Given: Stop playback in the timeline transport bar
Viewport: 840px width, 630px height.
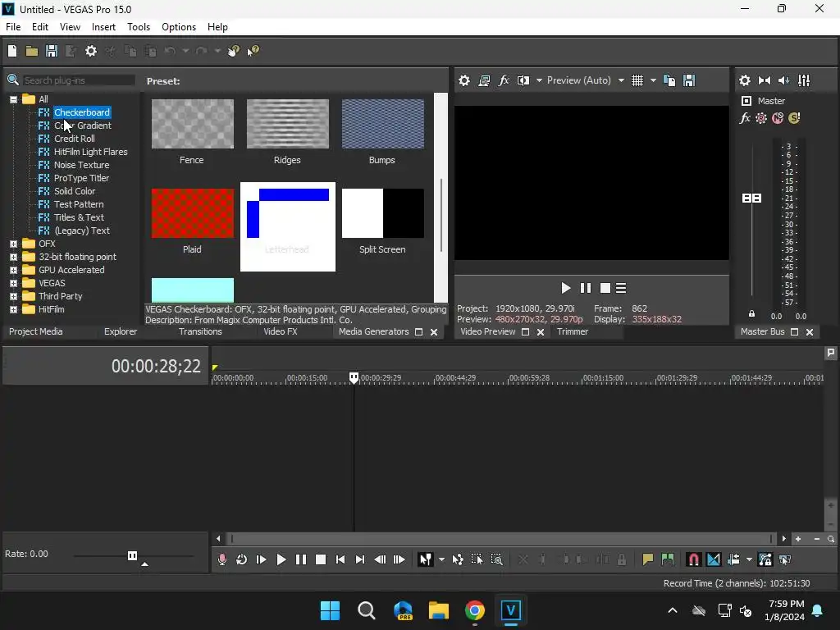Looking at the screenshot, I should (321, 559).
